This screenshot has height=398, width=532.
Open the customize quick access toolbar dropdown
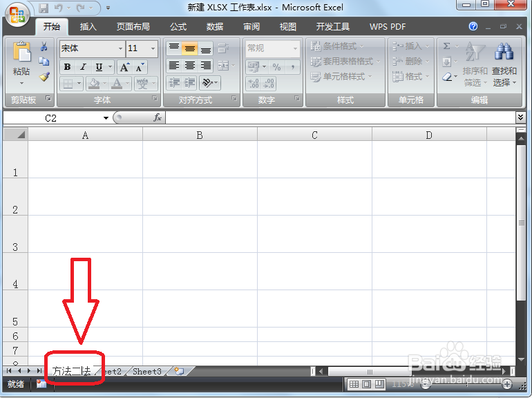108,8
